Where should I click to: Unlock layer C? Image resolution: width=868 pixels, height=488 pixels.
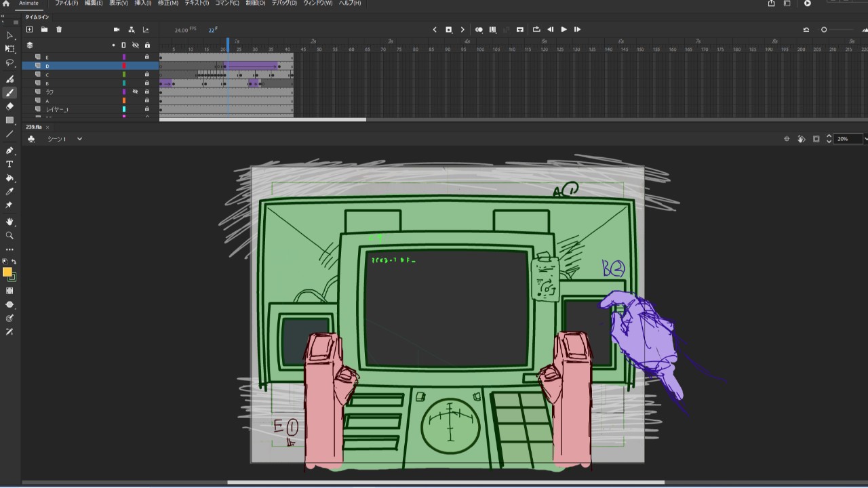pos(146,75)
